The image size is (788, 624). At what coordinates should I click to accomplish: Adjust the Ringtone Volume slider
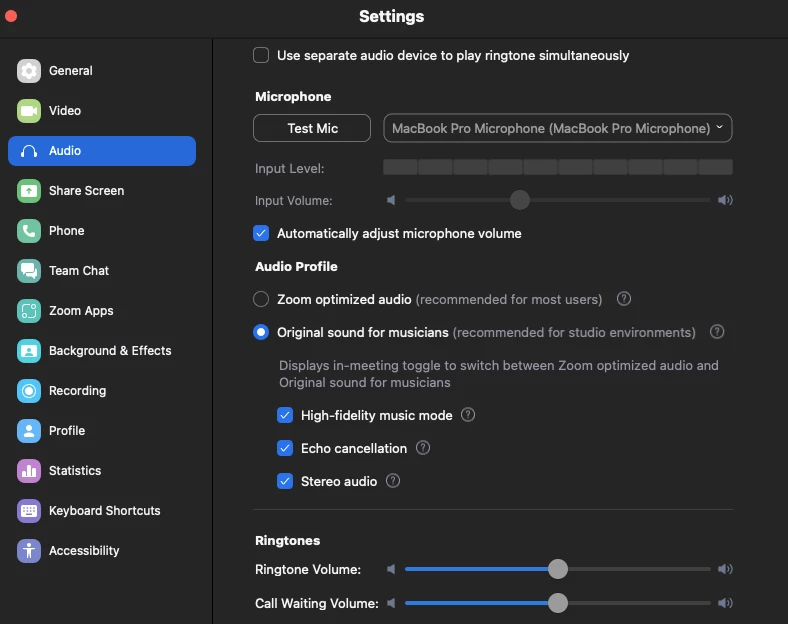tap(558, 569)
